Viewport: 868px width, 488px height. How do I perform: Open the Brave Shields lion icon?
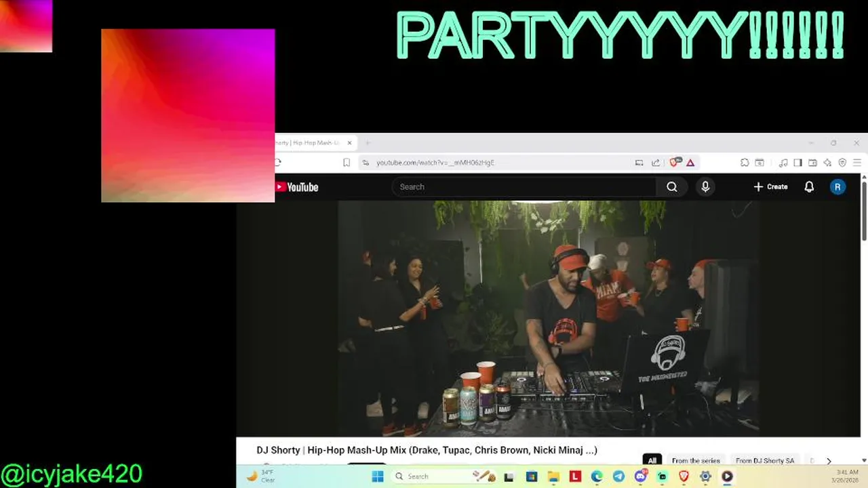675,163
